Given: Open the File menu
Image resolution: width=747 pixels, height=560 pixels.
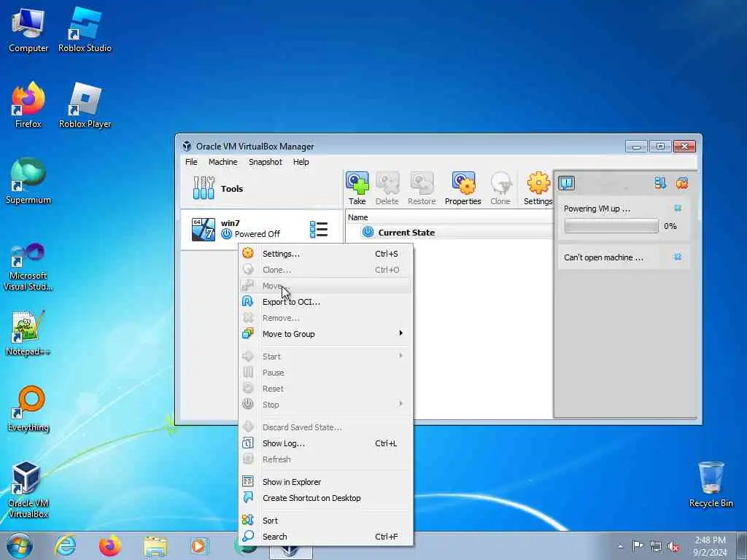Looking at the screenshot, I should [x=191, y=162].
